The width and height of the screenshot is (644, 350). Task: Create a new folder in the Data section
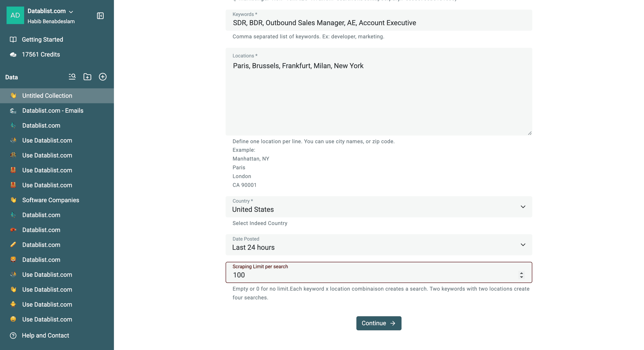87,77
